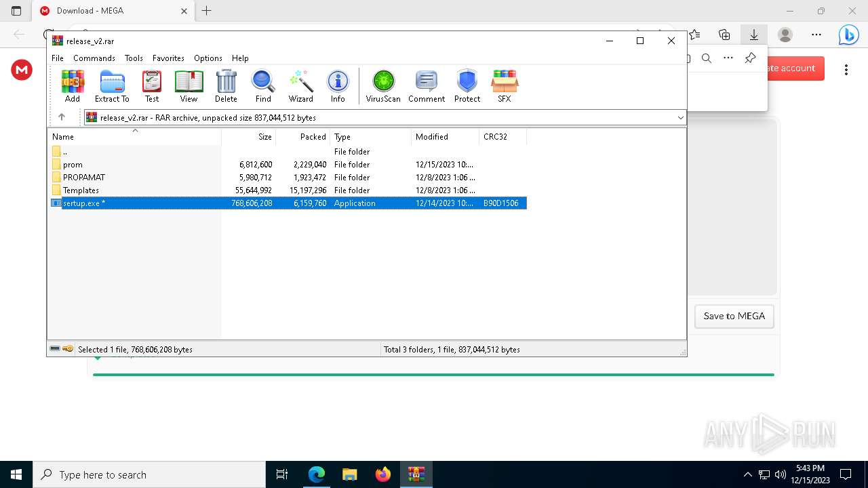Pin the downloads panel
This screenshot has width=868, height=488.
(750, 58)
